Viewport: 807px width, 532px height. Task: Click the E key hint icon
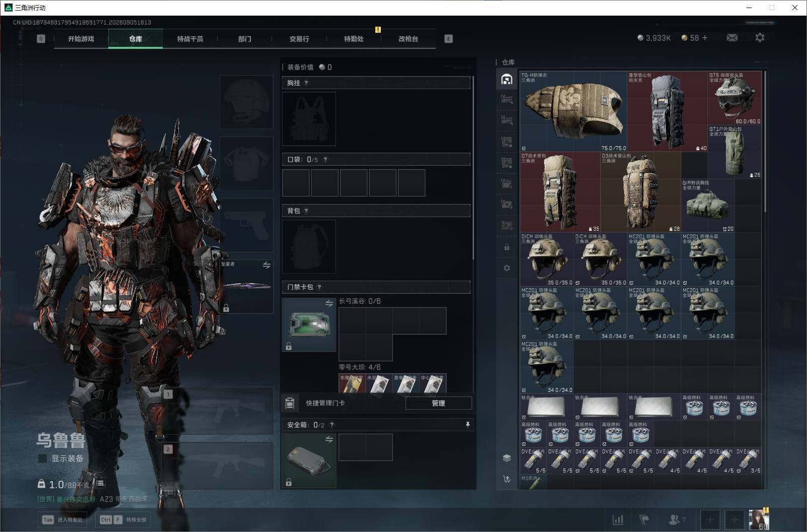point(448,39)
